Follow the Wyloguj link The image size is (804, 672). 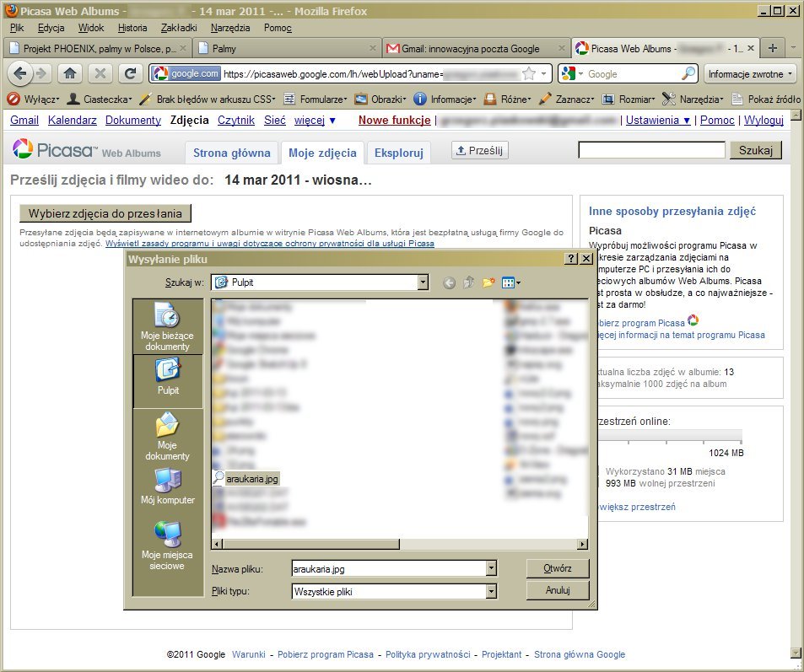[764, 120]
